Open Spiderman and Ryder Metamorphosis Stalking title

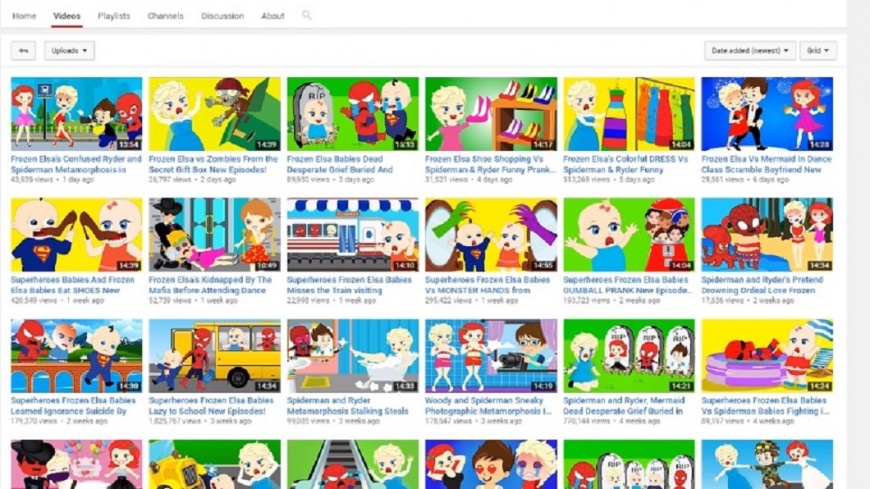tap(347, 406)
